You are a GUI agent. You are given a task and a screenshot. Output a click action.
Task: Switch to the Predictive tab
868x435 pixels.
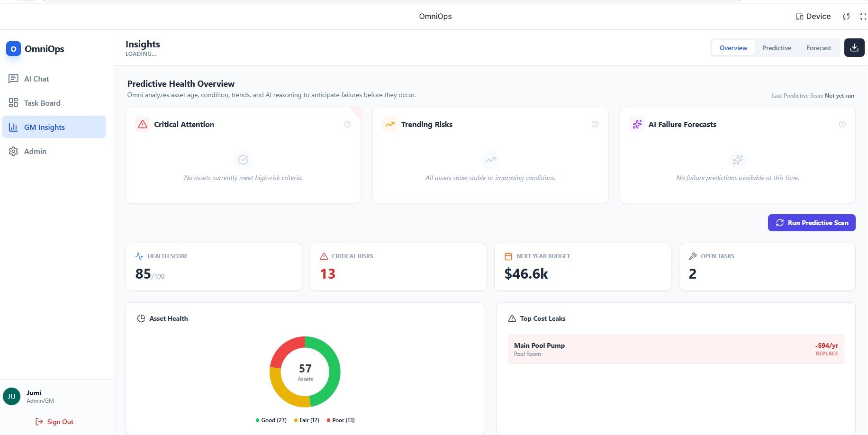[x=777, y=48]
